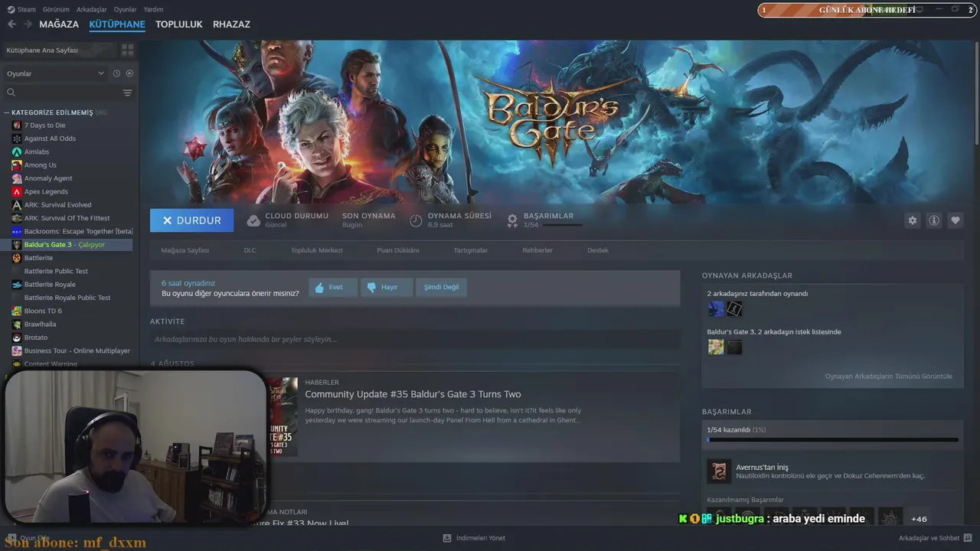
Task: Select Backrooms: Escape Together in library
Action: (x=78, y=231)
